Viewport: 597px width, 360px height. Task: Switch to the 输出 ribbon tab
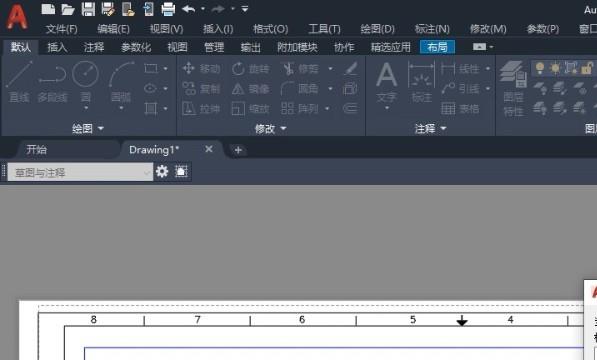[x=251, y=47]
